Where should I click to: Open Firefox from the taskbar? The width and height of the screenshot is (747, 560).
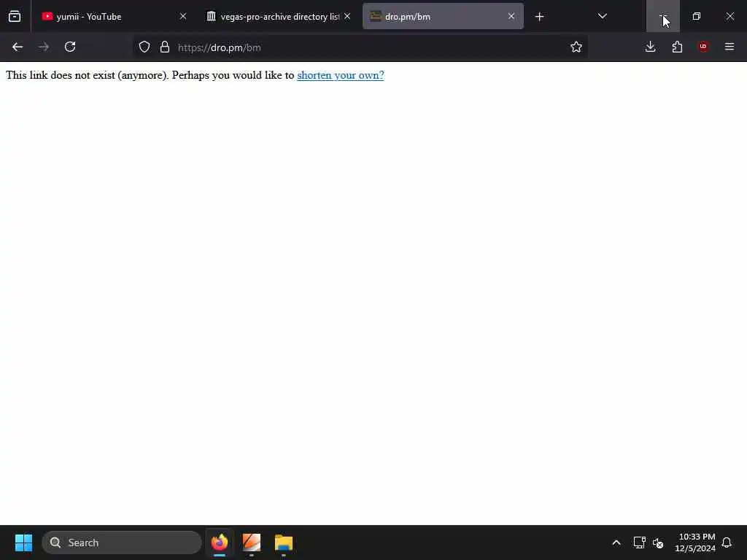[220, 542]
